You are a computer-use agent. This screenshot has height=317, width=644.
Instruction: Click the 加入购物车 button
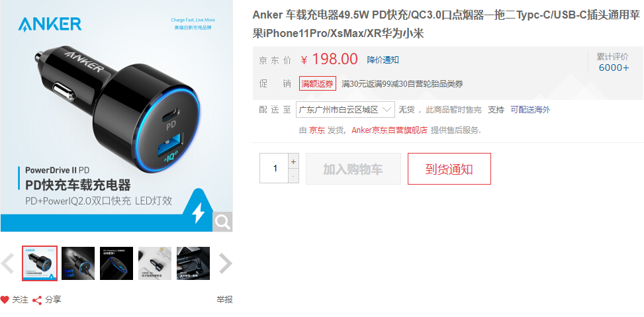[x=353, y=169]
